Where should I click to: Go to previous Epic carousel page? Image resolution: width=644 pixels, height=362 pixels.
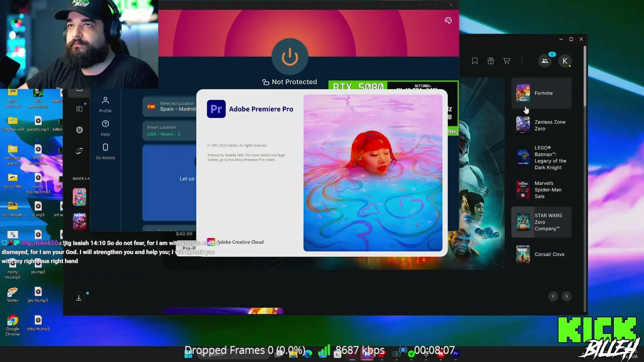[553, 296]
